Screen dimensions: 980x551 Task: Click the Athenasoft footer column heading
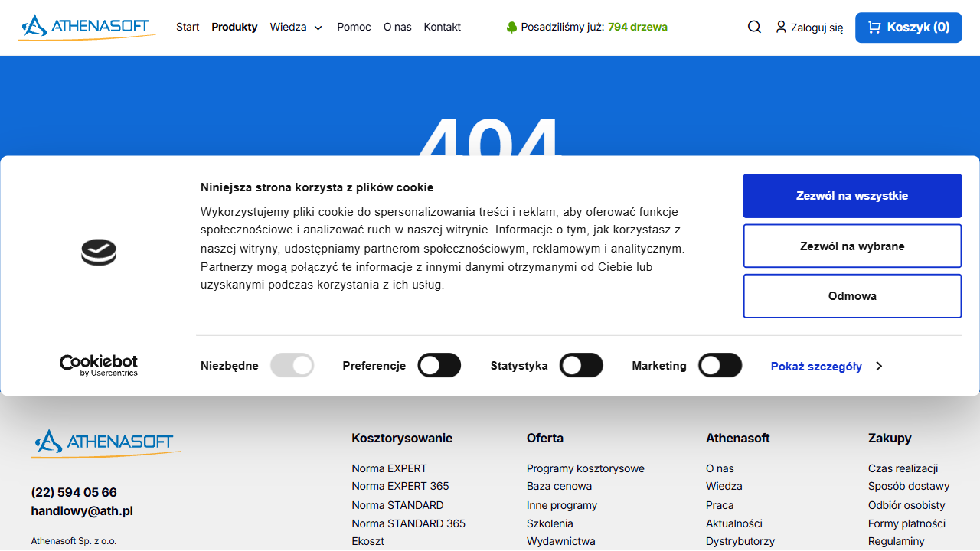click(x=738, y=439)
